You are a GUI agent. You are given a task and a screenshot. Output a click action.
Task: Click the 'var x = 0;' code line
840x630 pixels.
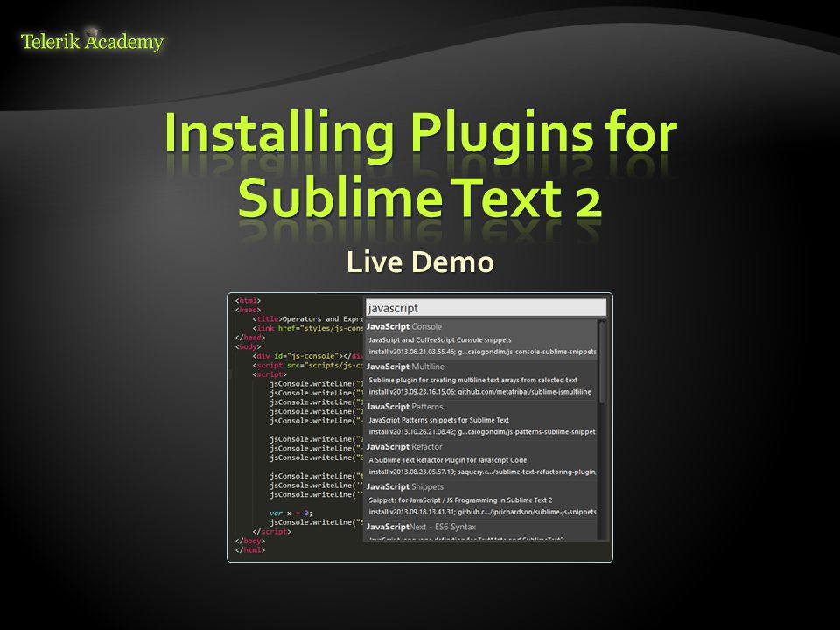click(x=290, y=513)
